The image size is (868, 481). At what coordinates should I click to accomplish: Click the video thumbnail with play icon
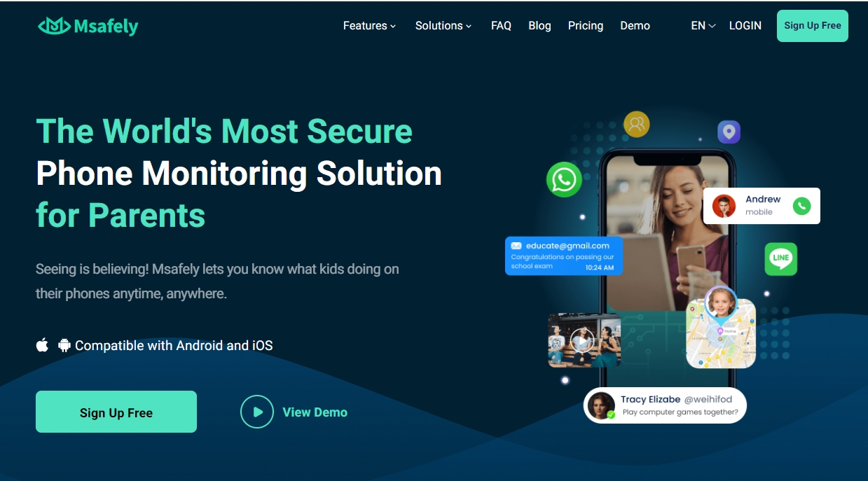pos(584,340)
